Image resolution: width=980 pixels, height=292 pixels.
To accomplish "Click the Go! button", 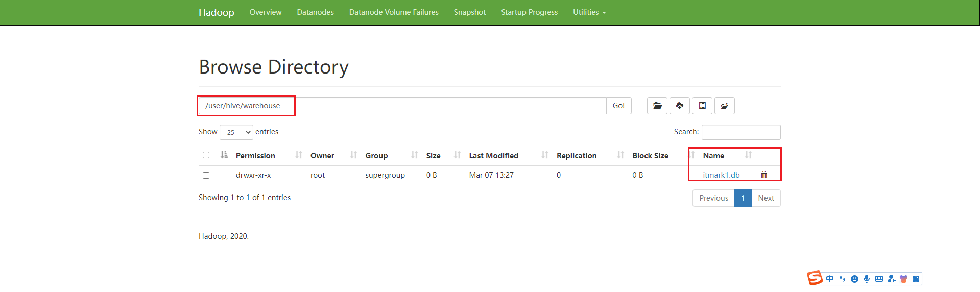I will 618,106.
